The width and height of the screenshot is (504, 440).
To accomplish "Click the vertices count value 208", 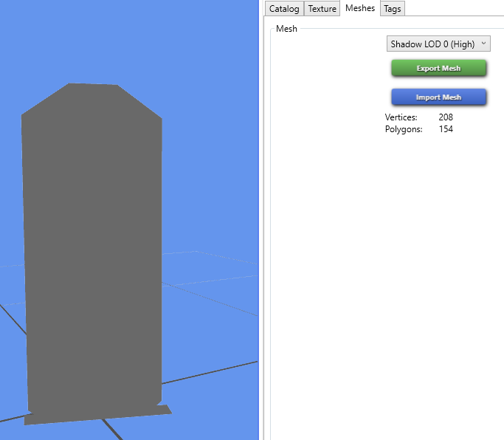I will (446, 117).
